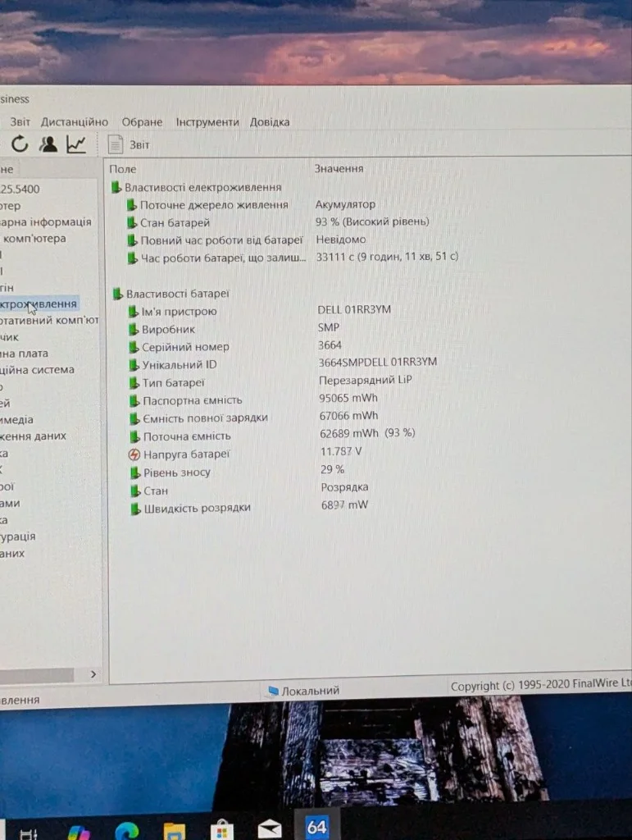632x840 pixels.
Task: Launch Microsoft Edge from the taskbar
Action: point(127,830)
